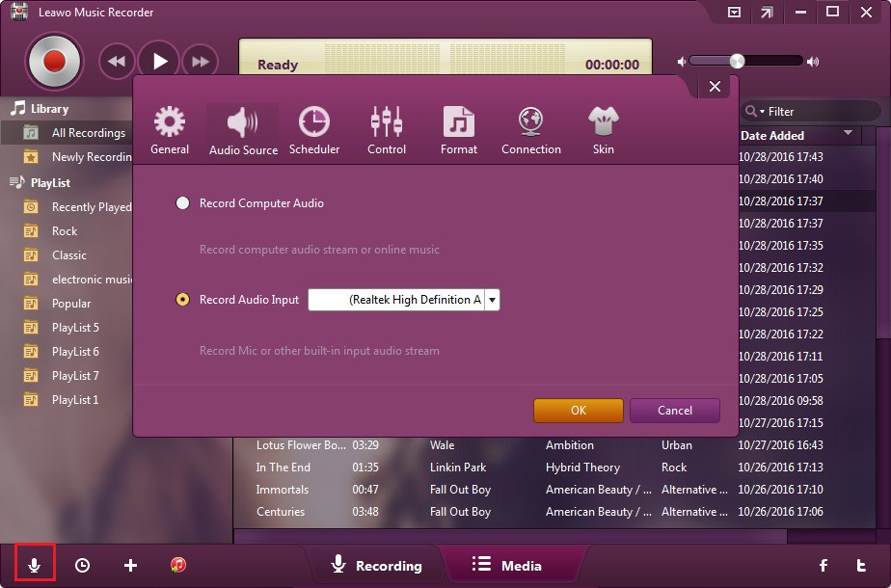Screen dimensions: 891x588
Task: Click the Add to iTunes icon
Action: (x=177, y=566)
